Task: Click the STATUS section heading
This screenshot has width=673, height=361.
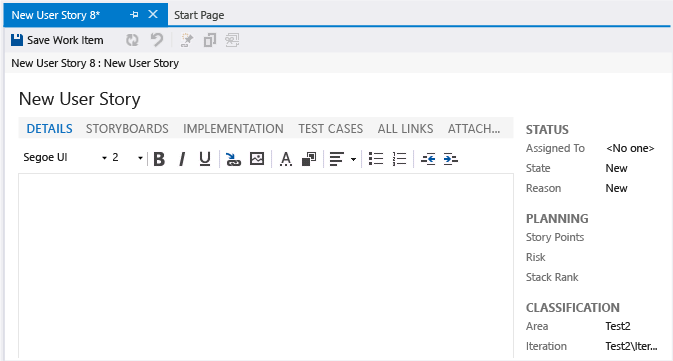Action: point(547,130)
